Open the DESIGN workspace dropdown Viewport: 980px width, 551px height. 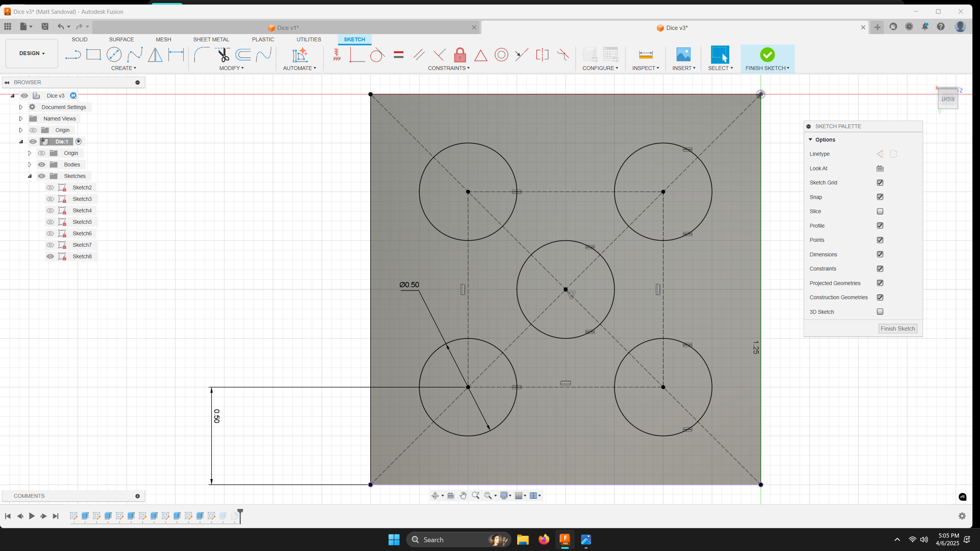[32, 53]
